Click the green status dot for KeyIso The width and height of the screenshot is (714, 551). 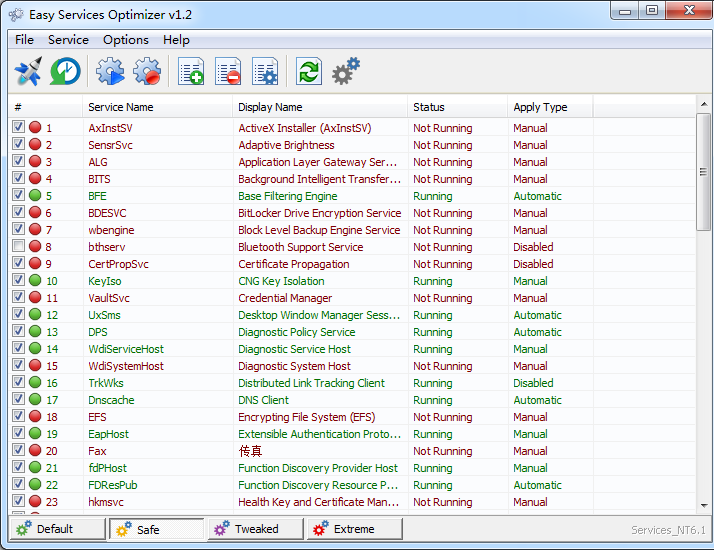tap(35, 281)
